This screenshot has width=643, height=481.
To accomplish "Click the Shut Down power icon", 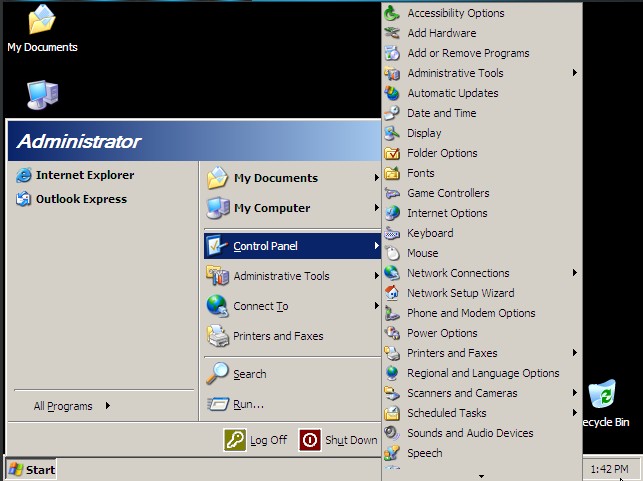I will [x=310, y=440].
